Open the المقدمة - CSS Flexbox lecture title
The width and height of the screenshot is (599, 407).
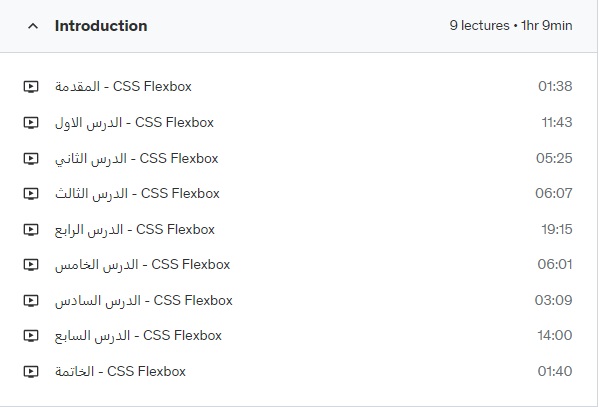(123, 86)
